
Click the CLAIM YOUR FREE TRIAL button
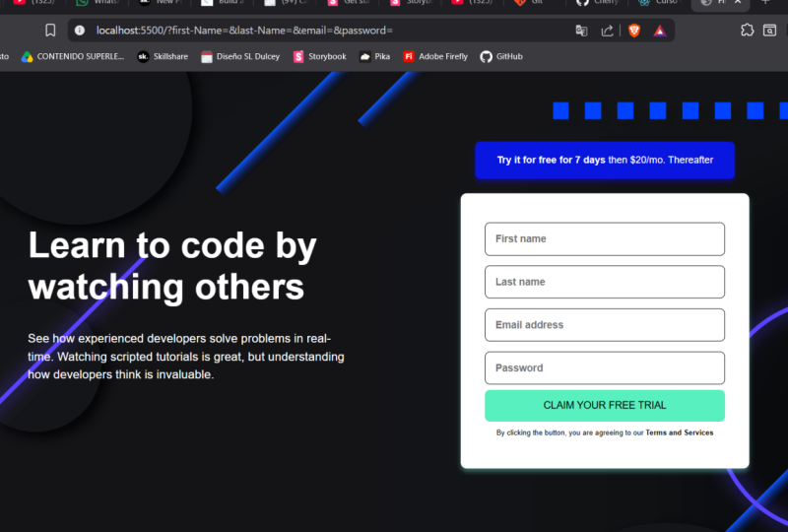click(x=605, y=405)
